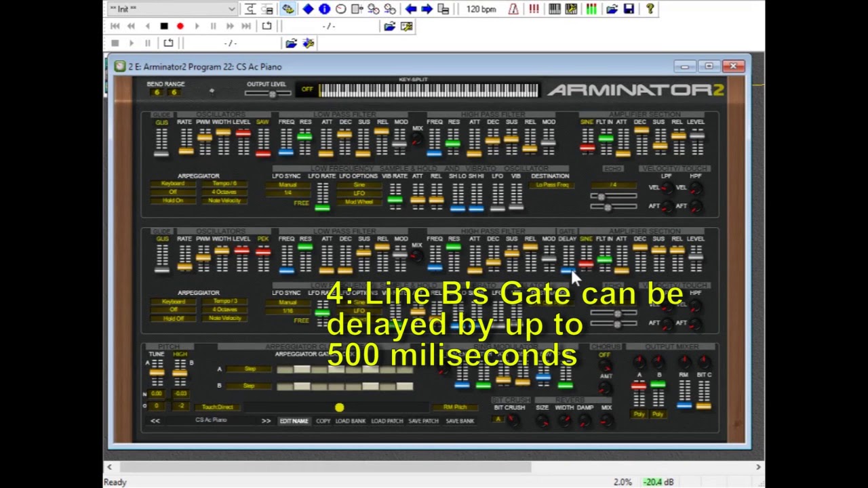This screenshot has width=868, height=488.
Task: Adjust the OUTPUT LEVEL horizontal slider
Action: pos(268,94)
